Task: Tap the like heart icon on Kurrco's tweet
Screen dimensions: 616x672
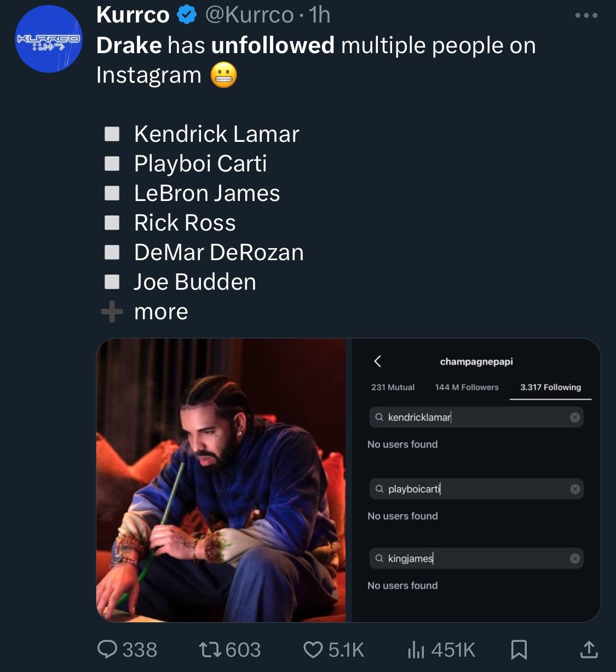Action: pos(314,650)
